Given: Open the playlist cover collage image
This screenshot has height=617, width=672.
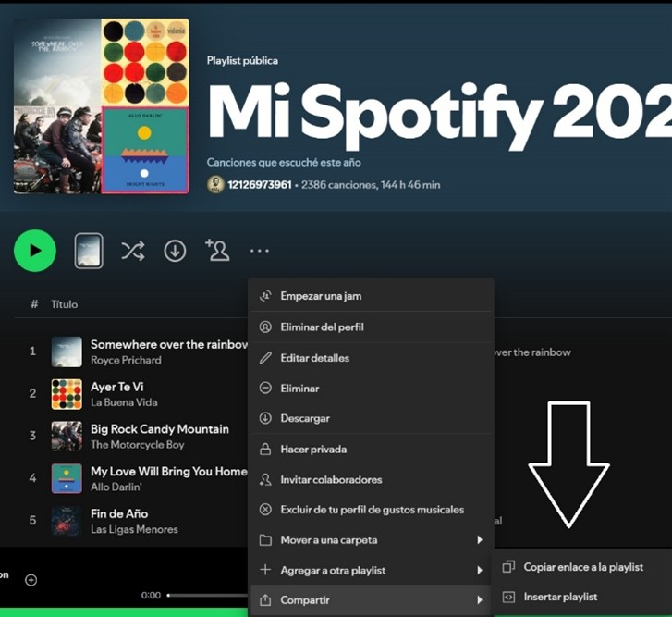Looking at the screenshot, I should point(101,106).
